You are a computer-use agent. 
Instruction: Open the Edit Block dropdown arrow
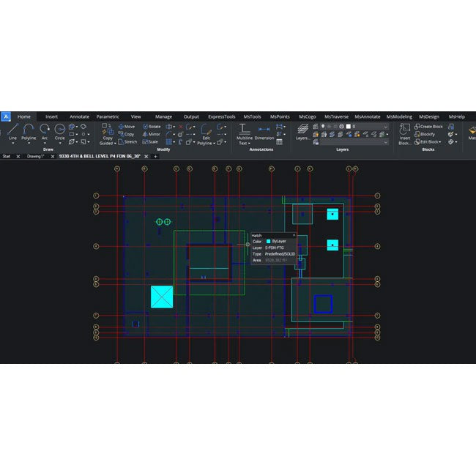coord(440,142)
